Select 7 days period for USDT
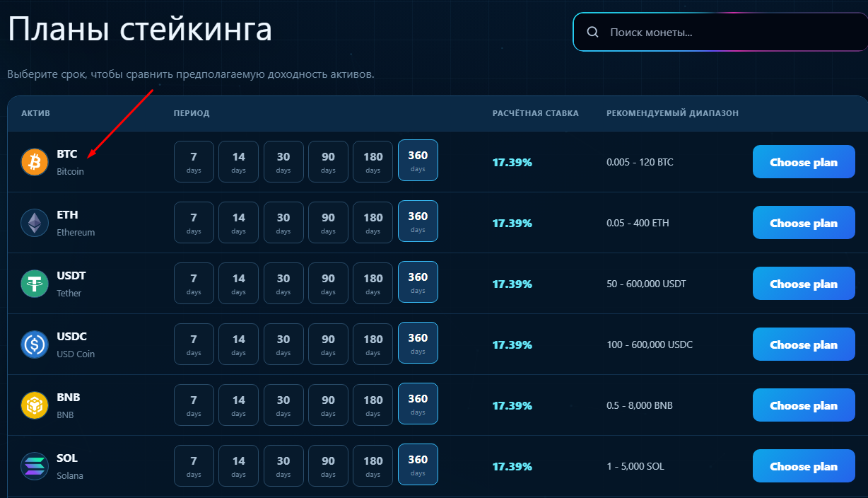Image resolution: width=868 pixels, height=498 pixels. click(194, 284)
